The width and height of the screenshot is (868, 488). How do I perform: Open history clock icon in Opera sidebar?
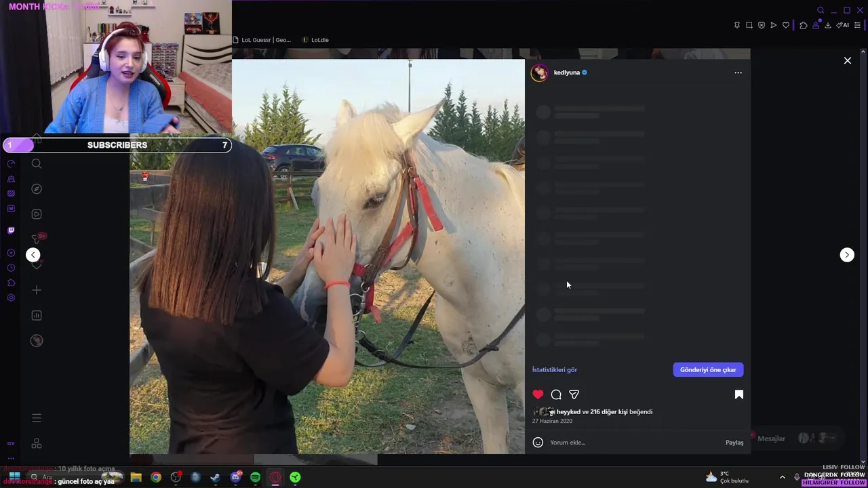pos(11,268)
